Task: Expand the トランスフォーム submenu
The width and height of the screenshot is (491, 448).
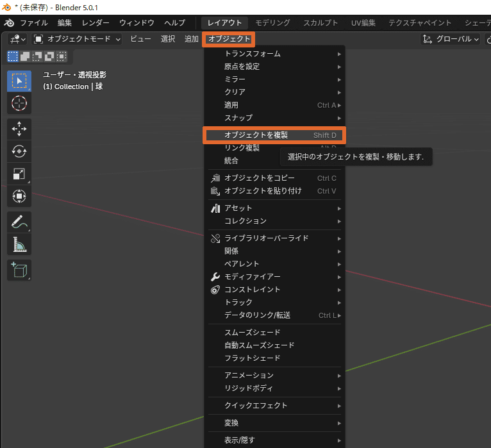Action: (x=274, y=54)
